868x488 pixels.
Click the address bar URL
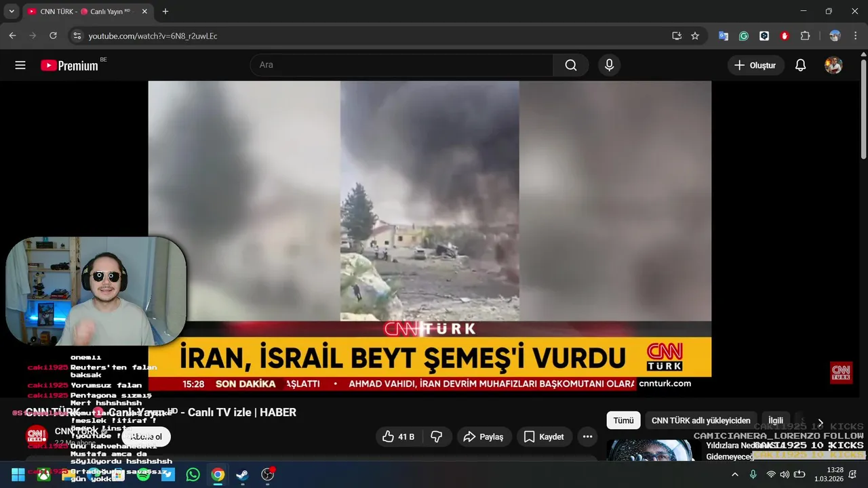[x=153, y=36]
